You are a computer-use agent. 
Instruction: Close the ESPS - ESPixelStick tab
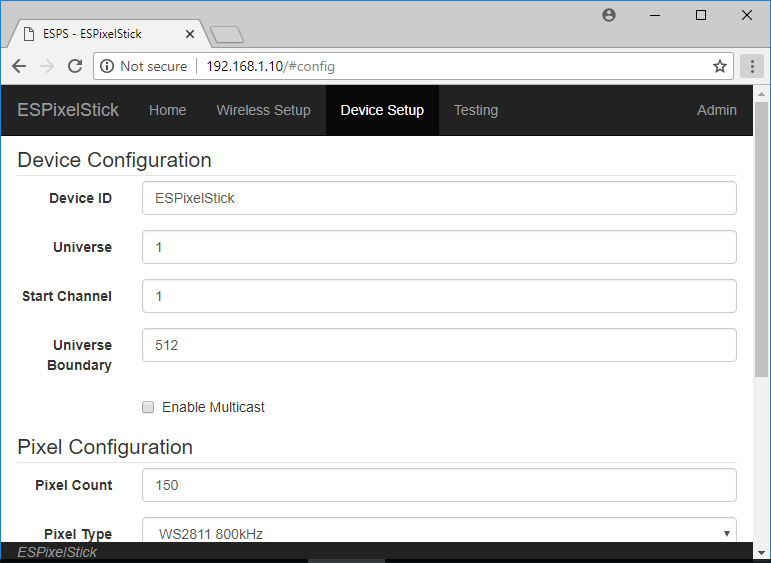point(190,34)
